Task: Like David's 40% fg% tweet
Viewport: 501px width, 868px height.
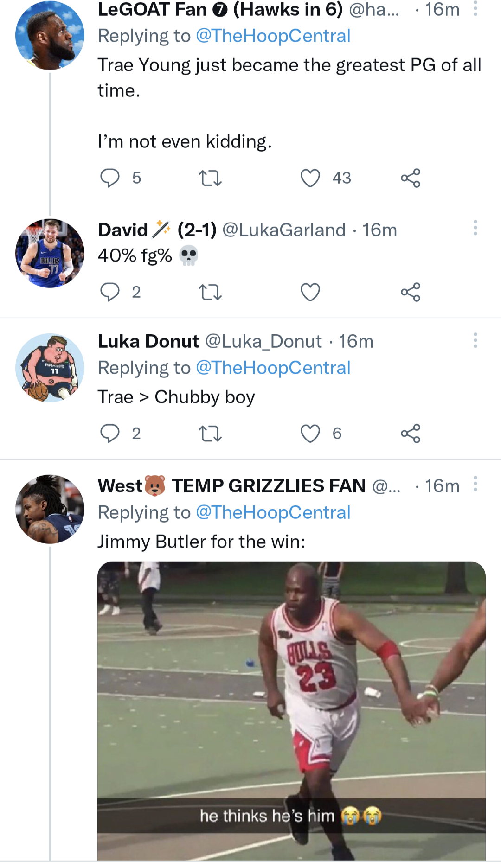Action: point(310,292)
